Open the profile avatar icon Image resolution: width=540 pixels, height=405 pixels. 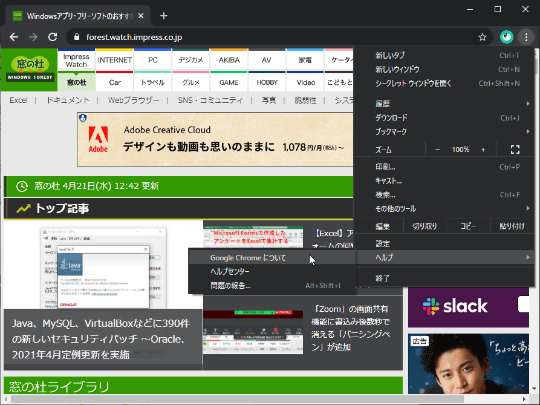pyautogui.click(x=507, y=37)
